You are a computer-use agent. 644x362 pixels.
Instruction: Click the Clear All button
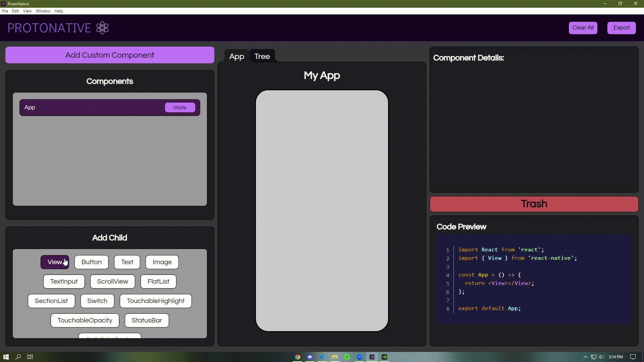pyautogui.click(x=583, y=27)
